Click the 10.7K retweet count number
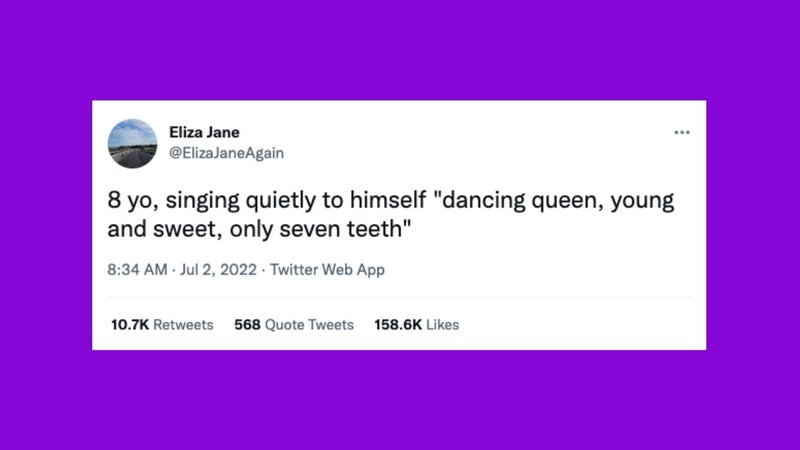The image size is (800, 450). [127, 325]
